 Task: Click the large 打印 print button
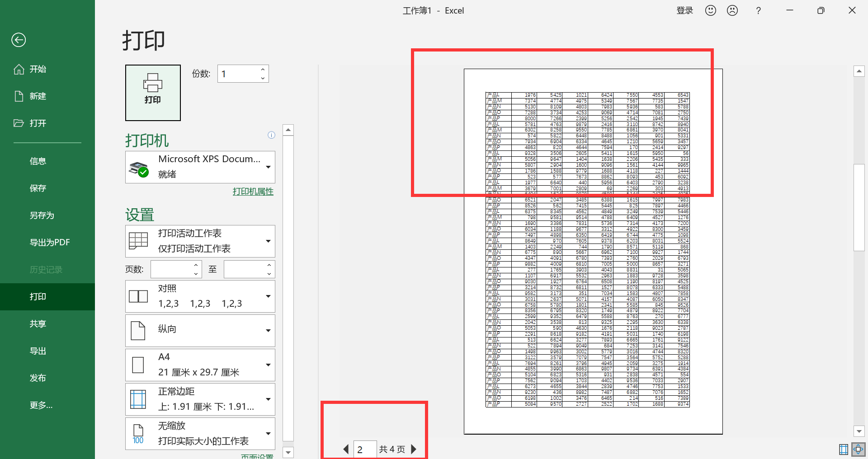pyautogui.click(x=153, y=93)
